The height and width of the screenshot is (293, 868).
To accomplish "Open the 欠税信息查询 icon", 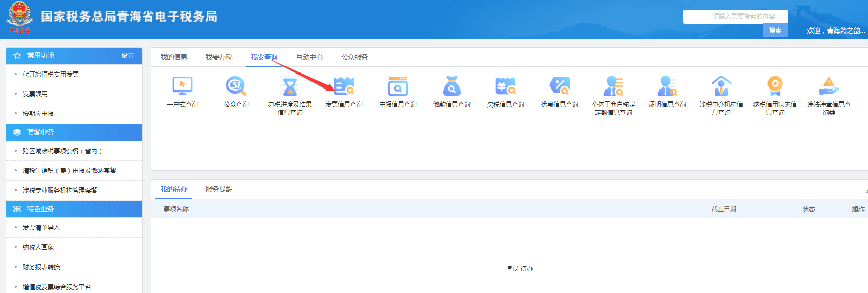I will (x=506, y=86).
